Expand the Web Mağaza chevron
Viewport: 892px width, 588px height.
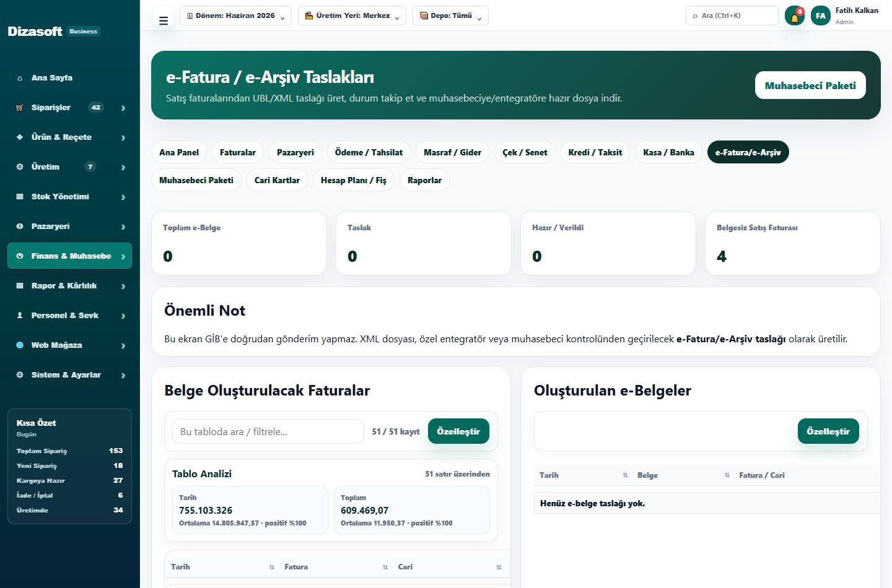tap(123, 346)
